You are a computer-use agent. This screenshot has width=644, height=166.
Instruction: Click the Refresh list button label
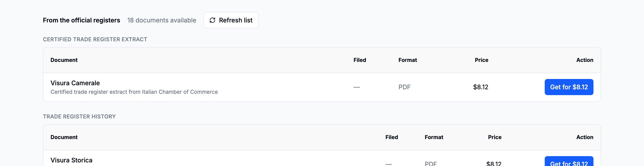click(x=235, y=20)
